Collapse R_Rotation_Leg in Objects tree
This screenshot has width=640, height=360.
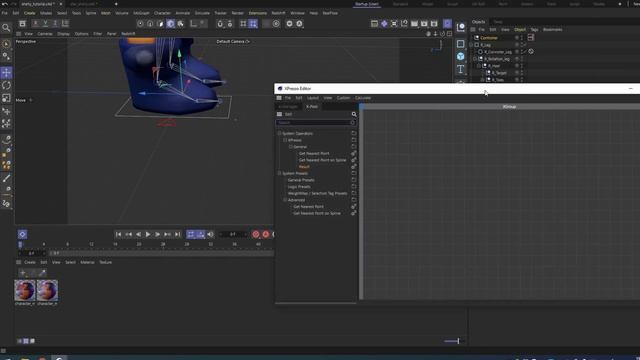tap(475, 59)
